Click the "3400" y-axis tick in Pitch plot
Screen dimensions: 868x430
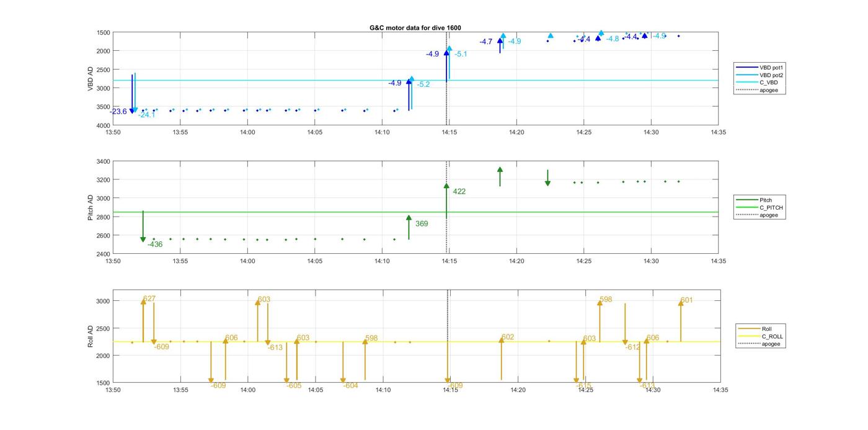coord(103,161)
